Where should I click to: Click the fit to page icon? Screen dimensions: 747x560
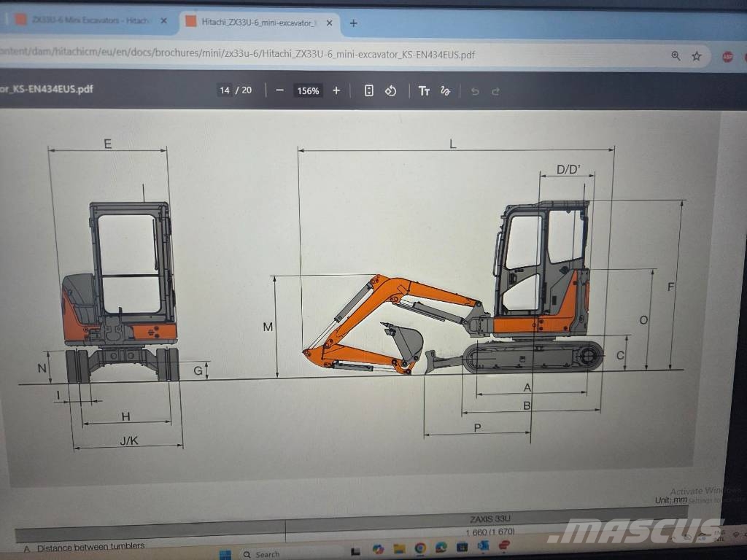pyautogui.click(x=368, y=90)
